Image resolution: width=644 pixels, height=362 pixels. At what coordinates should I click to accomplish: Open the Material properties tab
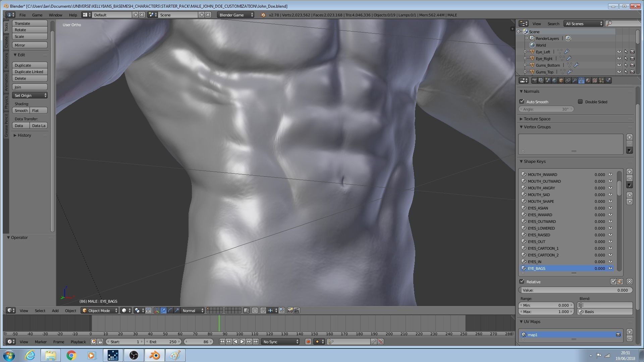pyautogui.click(x=588, y=80)
